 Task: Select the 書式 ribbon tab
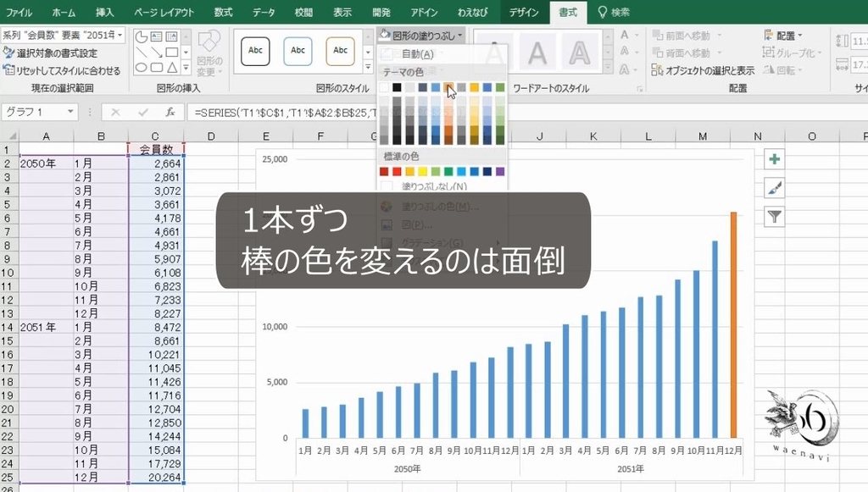coord(568,12)
